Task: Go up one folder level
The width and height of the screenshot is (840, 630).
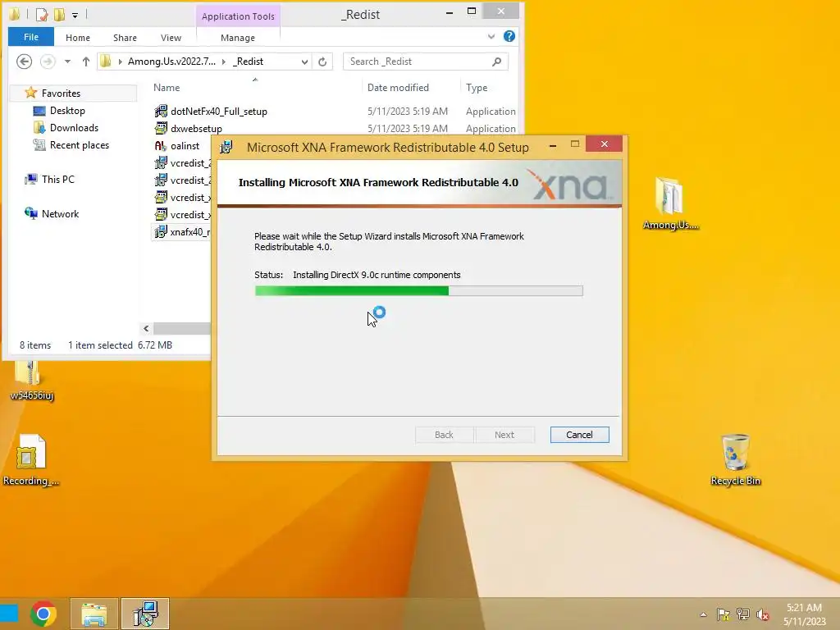Action: coord(85,62)
